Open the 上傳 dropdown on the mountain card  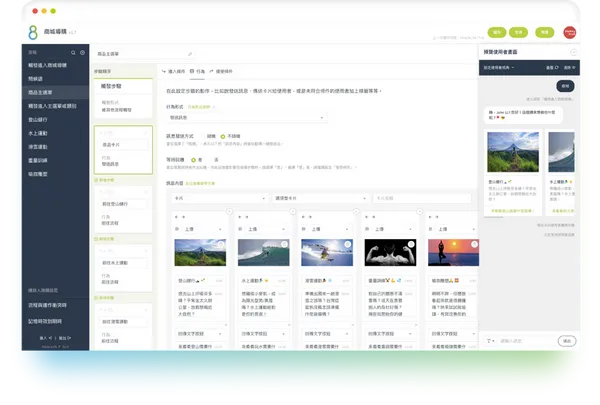coord(203,229)
